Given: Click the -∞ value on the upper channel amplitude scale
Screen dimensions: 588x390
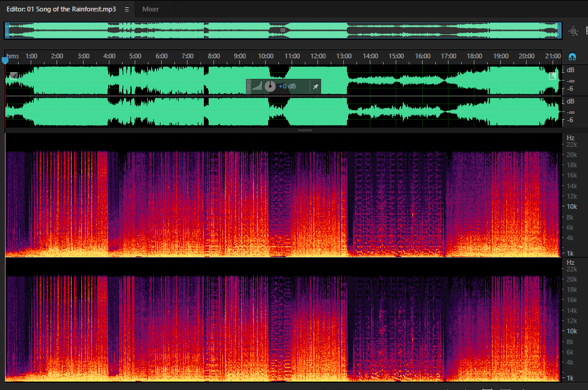Looking at the screenshot, I should pos(571,81).
